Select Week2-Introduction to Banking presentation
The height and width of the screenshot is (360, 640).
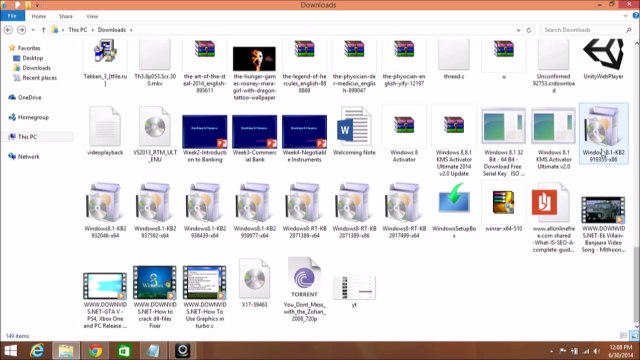204,138
